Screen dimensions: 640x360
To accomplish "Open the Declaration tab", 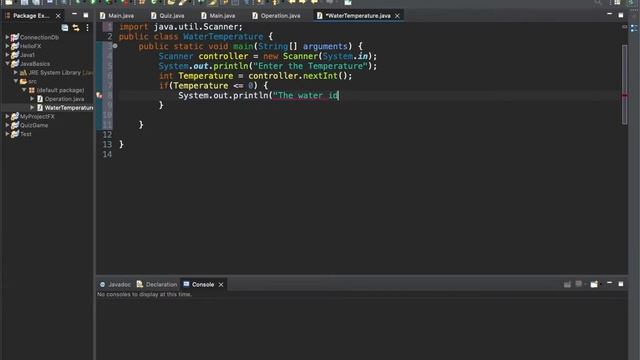I will pyautogui.click(x=158, y=284).
